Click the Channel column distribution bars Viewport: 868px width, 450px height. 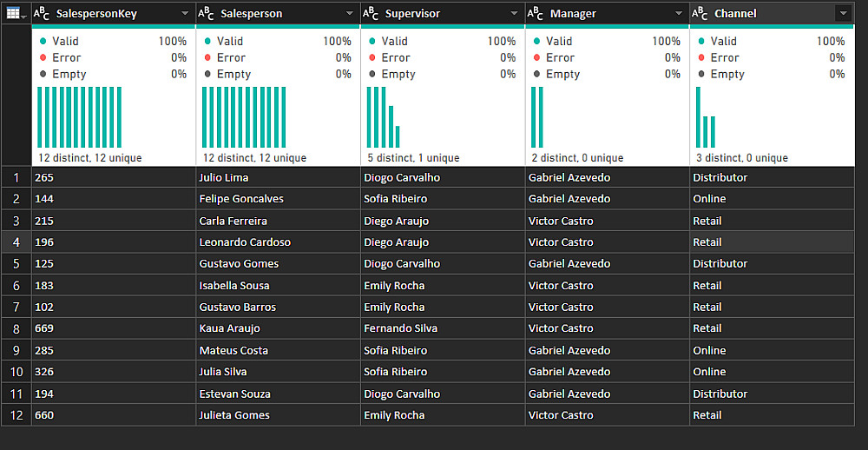click(706, 117)
